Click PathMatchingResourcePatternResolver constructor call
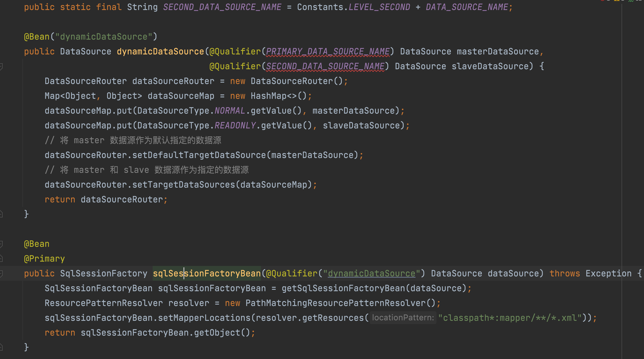The height and width of the screenshot is (359, 644). (x=341, y=303)
